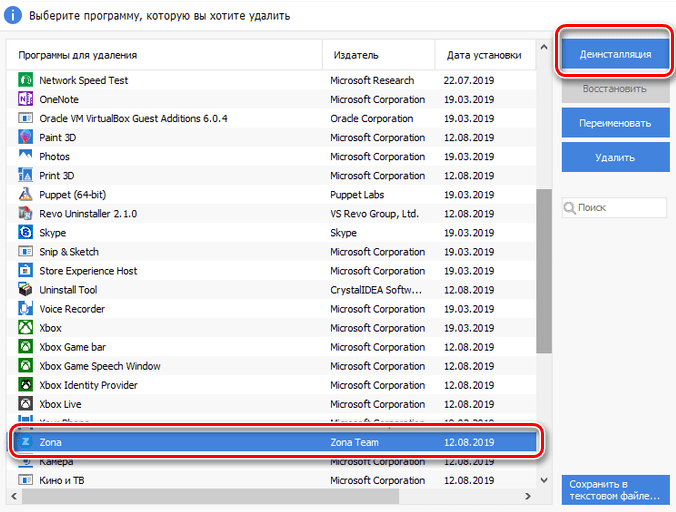
Task: Select the Xbox Game bar row name
Action: pos(72,347)
